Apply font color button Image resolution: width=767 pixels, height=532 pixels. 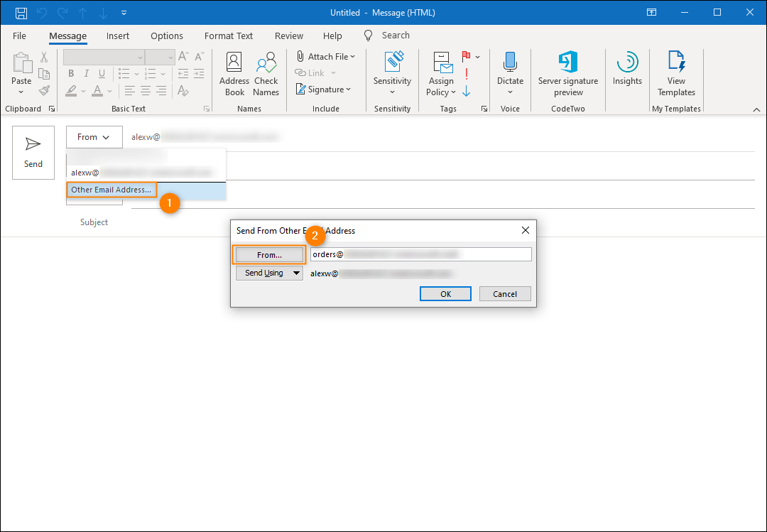[97, 90]
